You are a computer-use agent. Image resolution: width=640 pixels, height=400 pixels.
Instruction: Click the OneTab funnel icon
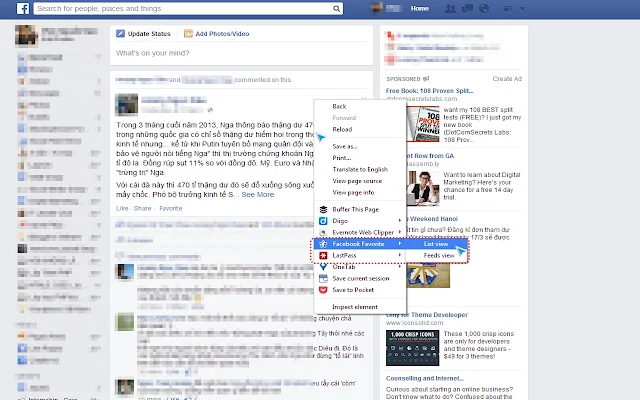(x=323, y=267)
